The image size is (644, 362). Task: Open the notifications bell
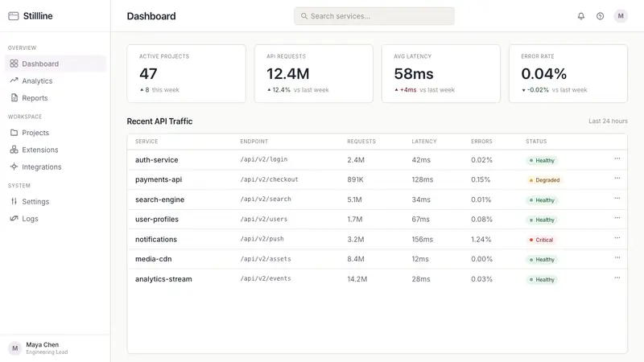(580, 16)
